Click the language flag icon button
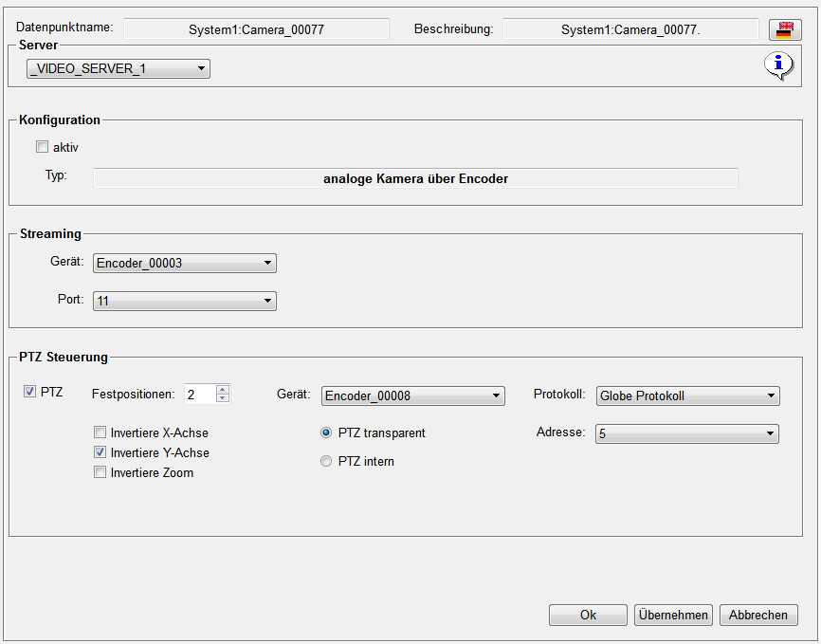Viewport: 821px width, 644px height. tap(784, 29)
